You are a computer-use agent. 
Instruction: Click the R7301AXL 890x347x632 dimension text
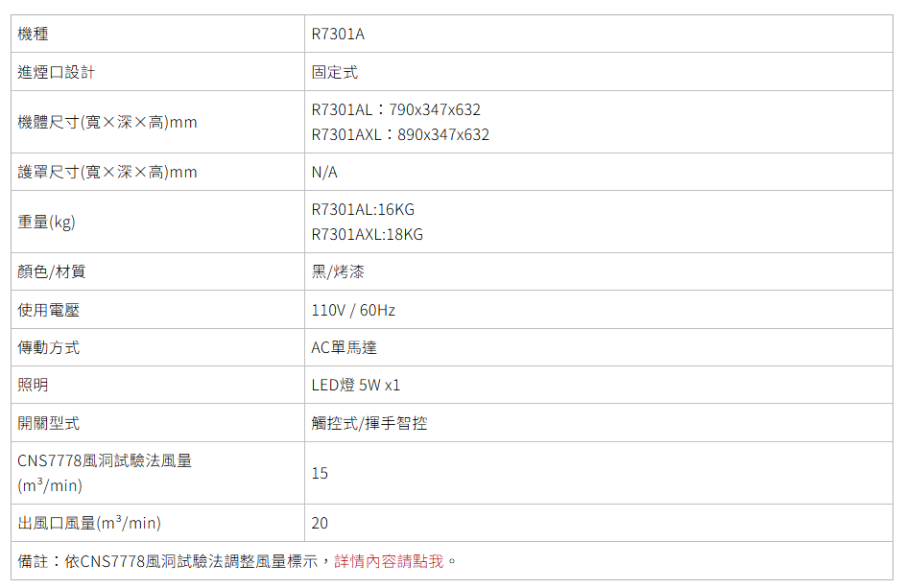coord(400,135)
